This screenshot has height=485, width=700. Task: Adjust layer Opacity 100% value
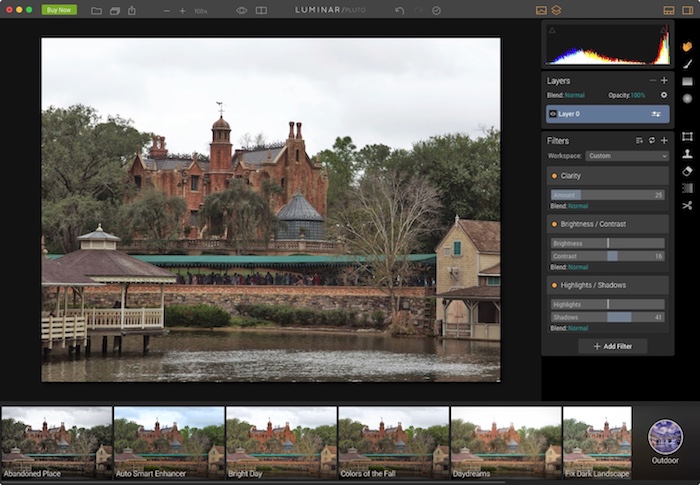637,95
